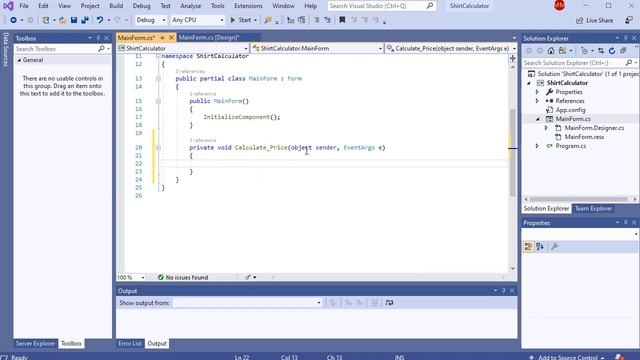The height and width of the screenshot is (360, 640).
Task: Click Add to Source Control button
Action: pyautogui.click(x=567, y=357)
